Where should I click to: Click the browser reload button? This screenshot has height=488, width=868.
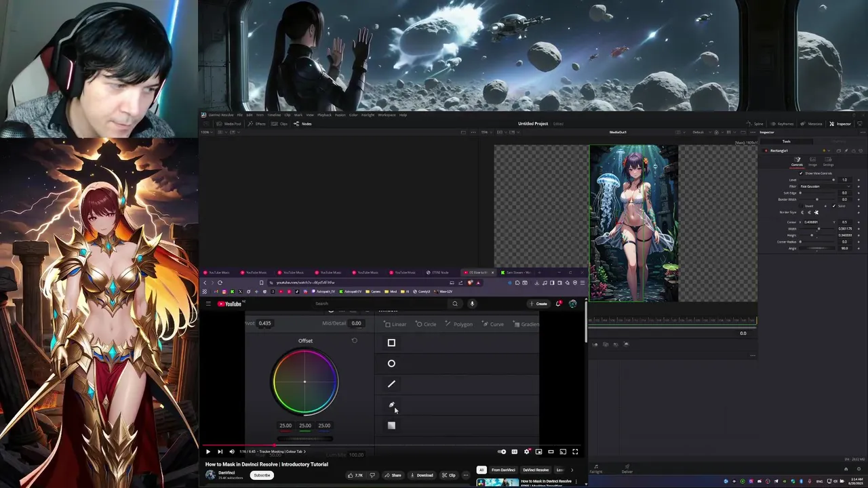click(220, 283)
